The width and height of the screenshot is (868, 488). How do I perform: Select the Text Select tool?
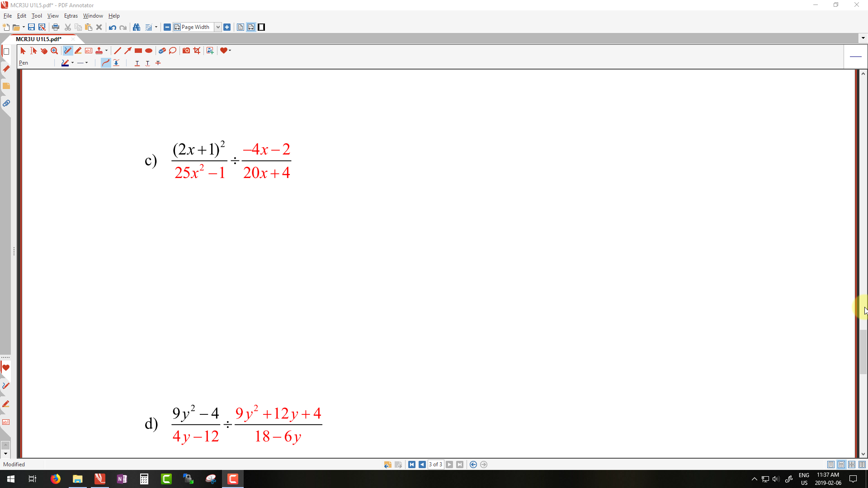point(33,51)
